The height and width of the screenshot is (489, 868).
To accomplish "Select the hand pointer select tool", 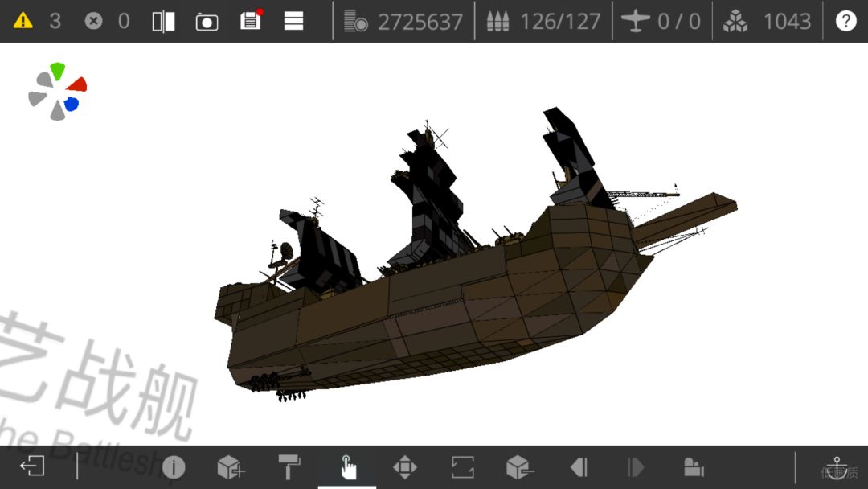I will coord(347,467).
